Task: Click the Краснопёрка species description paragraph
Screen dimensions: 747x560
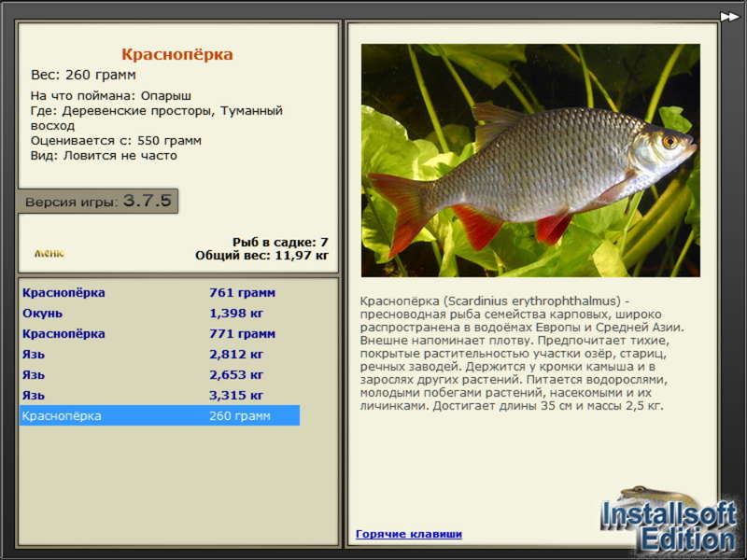Action: click(x=522, y=354)
